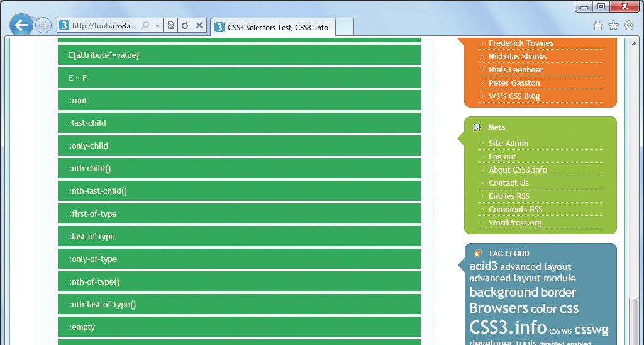Click the :nth-last-of-type() selector row
Screen dimensions: 644x345
240,304
